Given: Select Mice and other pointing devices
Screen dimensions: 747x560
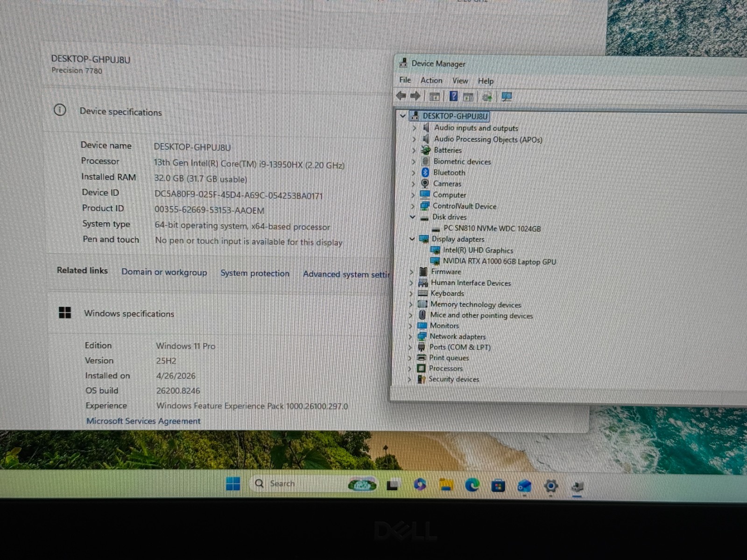Looking at the screenshot, I should (x=481, y=315).
